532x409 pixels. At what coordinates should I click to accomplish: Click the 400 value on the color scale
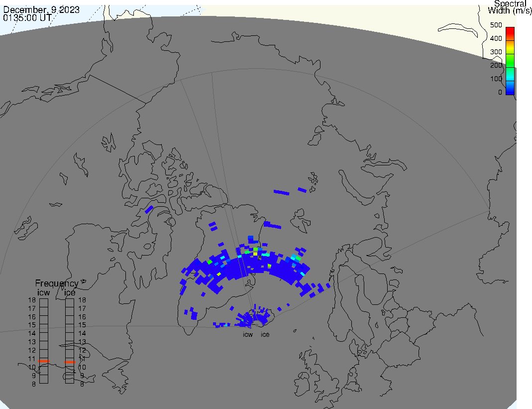(496, 38)
